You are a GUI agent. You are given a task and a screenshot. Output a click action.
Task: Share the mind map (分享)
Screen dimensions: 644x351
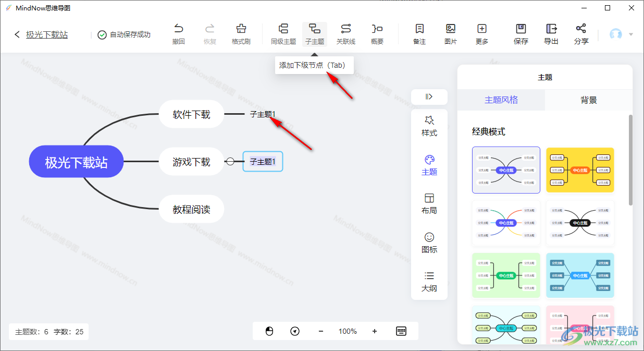pyautogui.click(x=581, y=34)
